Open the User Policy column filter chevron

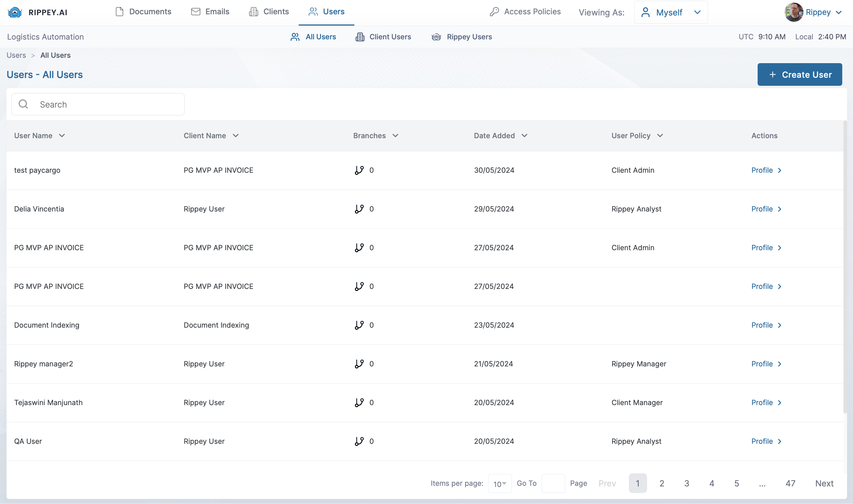pos(660,136)
